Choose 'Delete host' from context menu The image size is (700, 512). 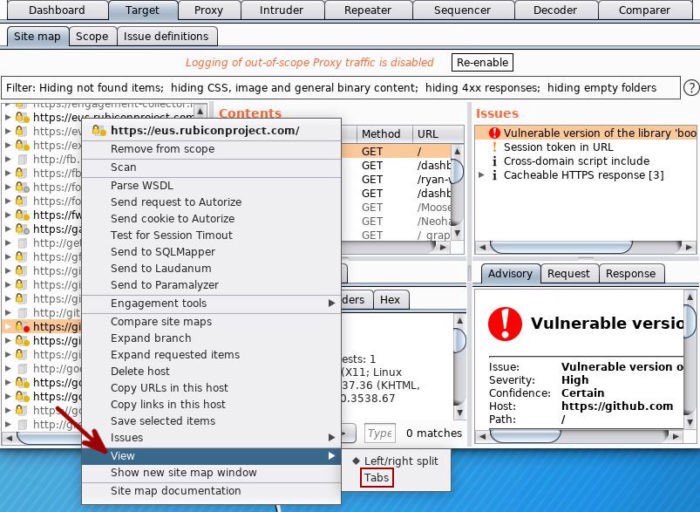212,371
